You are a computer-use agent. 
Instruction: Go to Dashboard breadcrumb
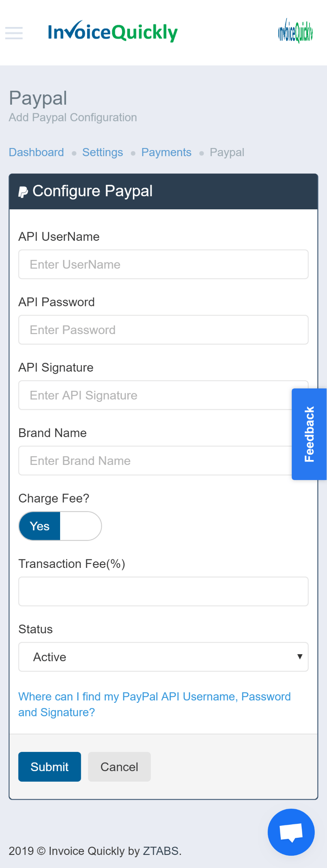(x=36, y=153)
